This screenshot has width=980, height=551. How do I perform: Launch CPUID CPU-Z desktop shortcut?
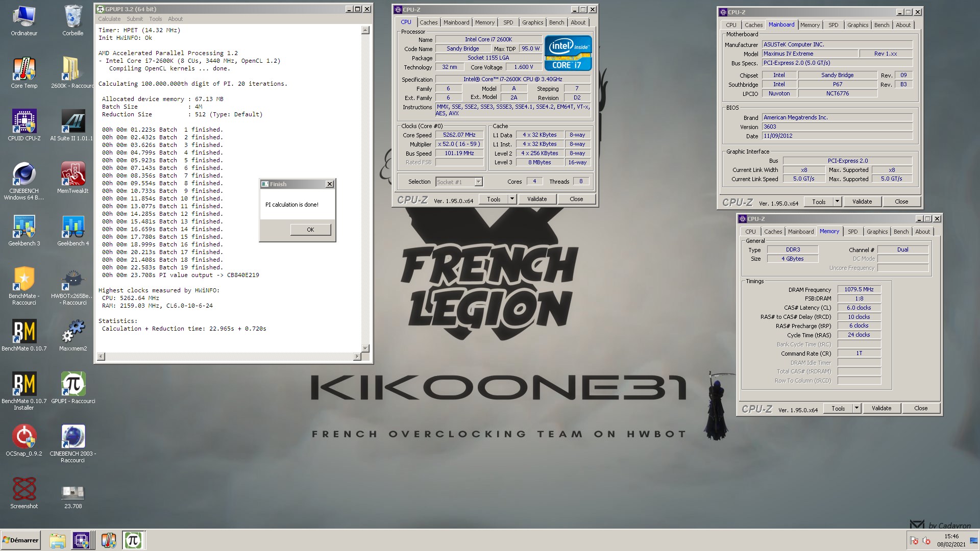coord(24,126)
